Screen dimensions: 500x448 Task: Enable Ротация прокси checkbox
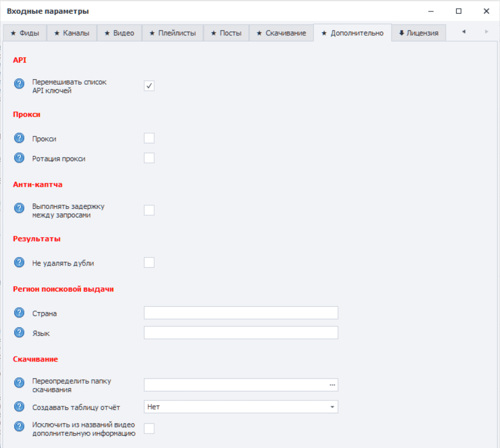point(149,158)
